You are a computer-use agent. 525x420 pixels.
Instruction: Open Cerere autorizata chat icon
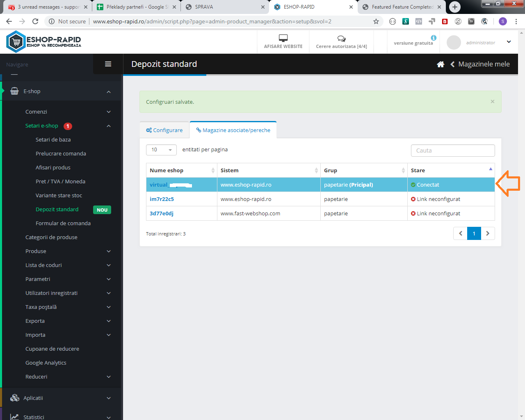click(341, 39)
